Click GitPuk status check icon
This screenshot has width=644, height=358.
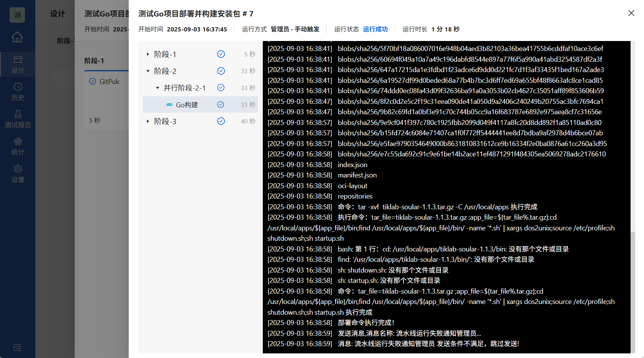(93, 81)
